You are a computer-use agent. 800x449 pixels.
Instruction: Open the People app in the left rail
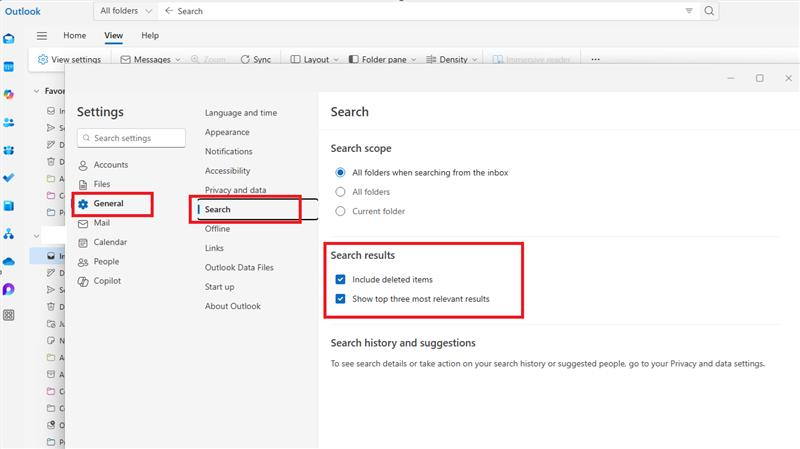click(x=9, y=122)
